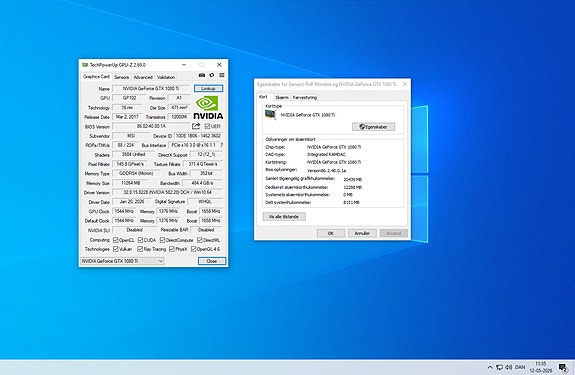The image size is (575, 375).
Task: Click OK in the properties dialog
Action: [x=331, y=233]
